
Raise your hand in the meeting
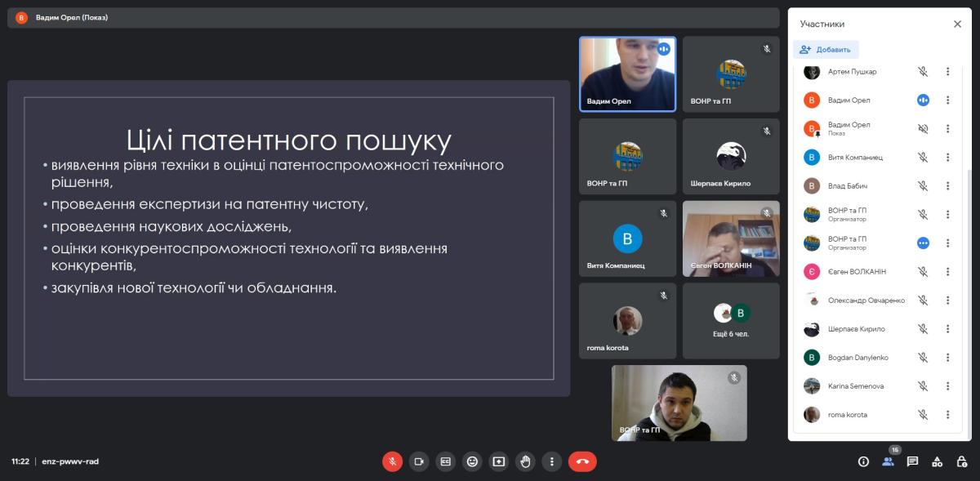click(x=525, y=461)
